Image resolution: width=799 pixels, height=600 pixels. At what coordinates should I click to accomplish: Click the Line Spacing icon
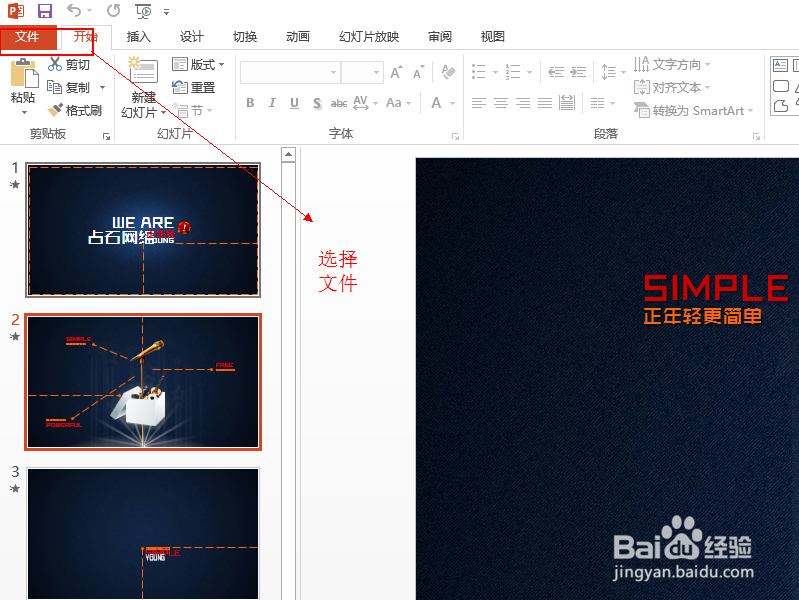pos(608,72)
